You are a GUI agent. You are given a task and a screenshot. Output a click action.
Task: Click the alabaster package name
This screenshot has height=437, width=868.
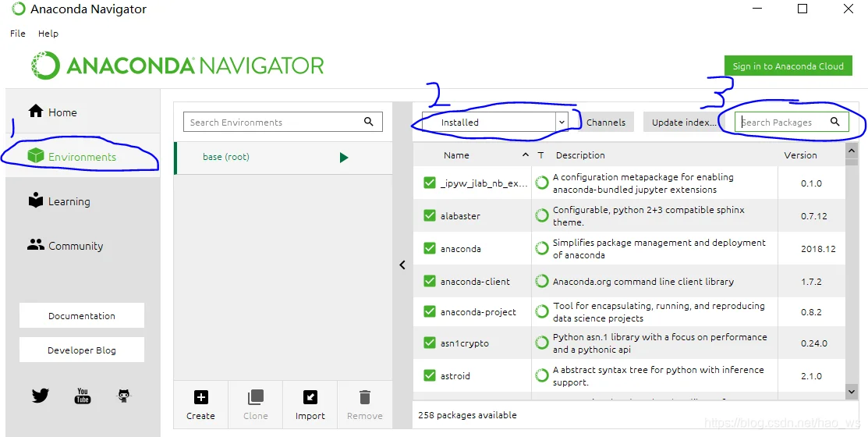(460, 216)
